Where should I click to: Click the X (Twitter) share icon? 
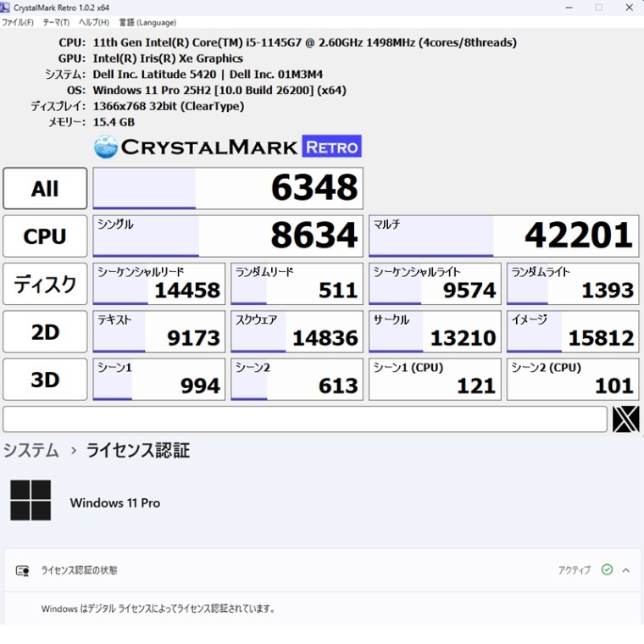(625, 419)
